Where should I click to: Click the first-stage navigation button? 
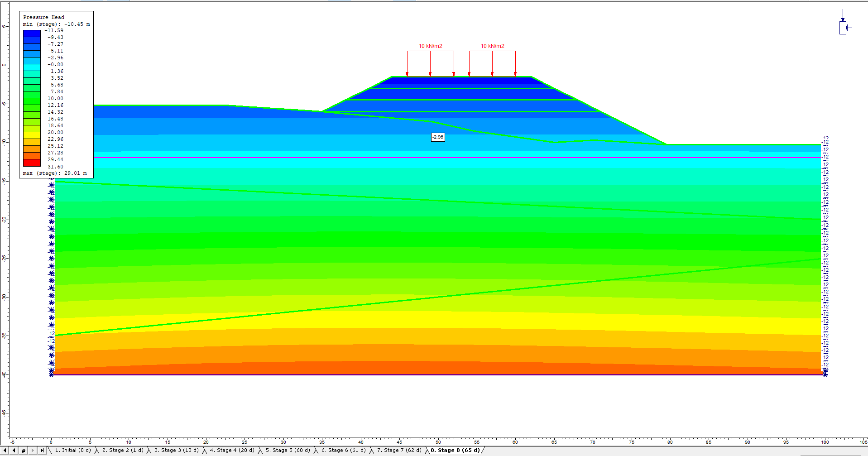(x=5, y=450)
